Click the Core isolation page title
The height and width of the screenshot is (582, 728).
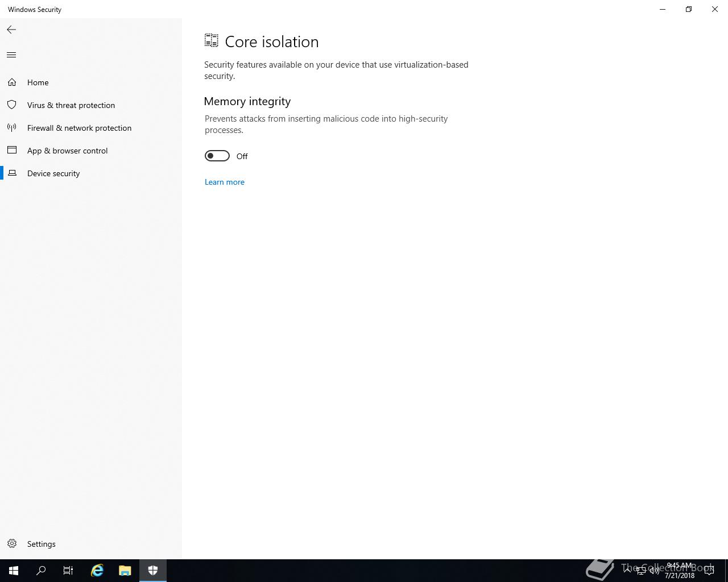[272, 41]
